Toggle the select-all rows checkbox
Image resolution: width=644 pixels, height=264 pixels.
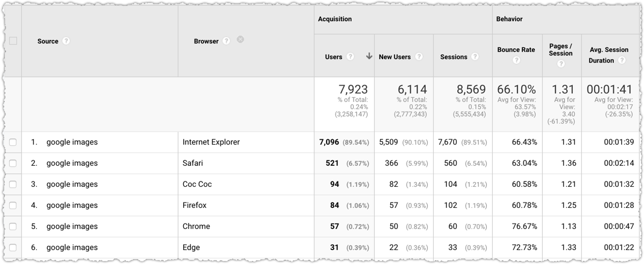coord(13,41)
